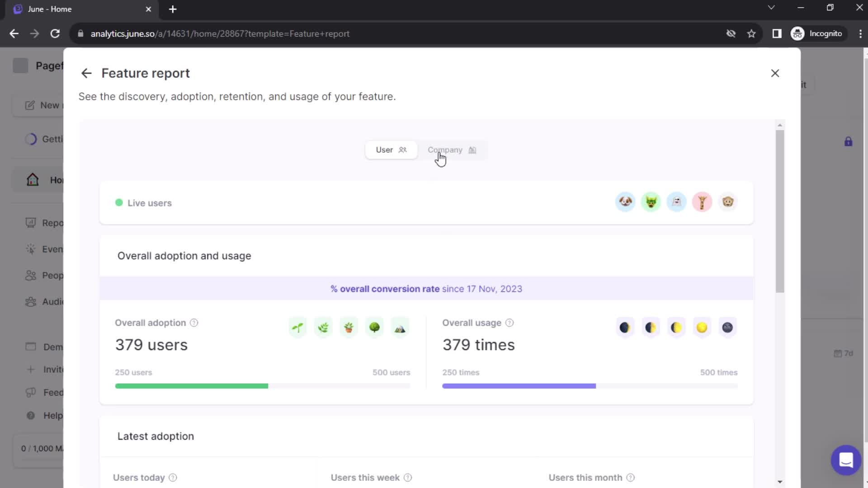Click the purple Overall usage progress bar
The height and width of the screenshot is (488, 868).
[x=519, y=386]
